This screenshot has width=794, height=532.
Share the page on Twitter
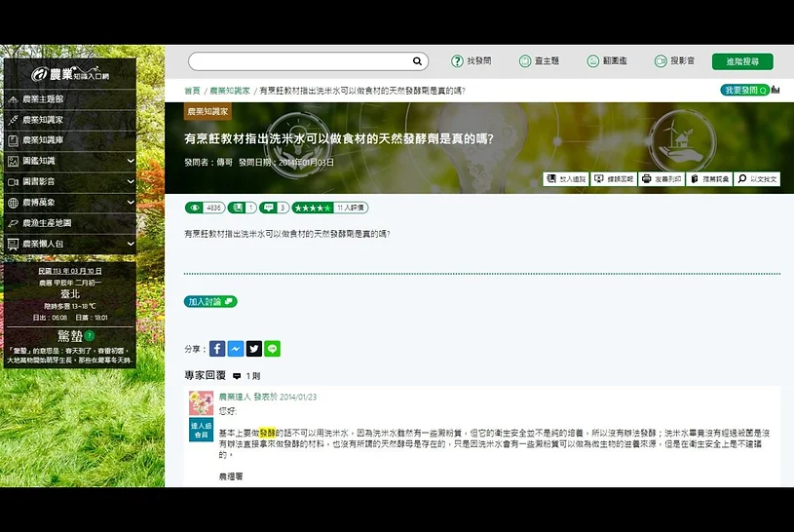254,349
